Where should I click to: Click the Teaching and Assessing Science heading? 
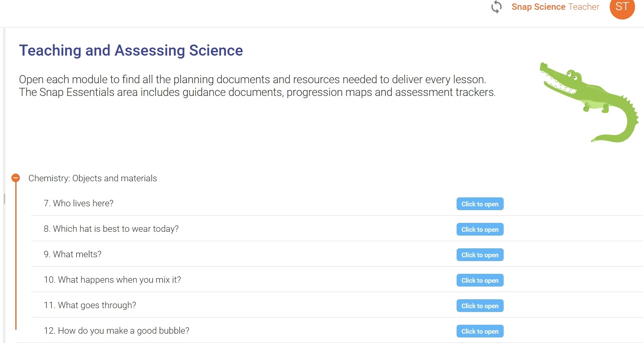(x=131, y=50)
